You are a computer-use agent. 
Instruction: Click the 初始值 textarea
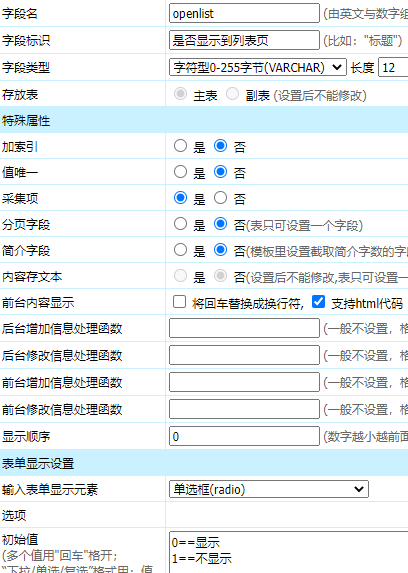point(289,552)
